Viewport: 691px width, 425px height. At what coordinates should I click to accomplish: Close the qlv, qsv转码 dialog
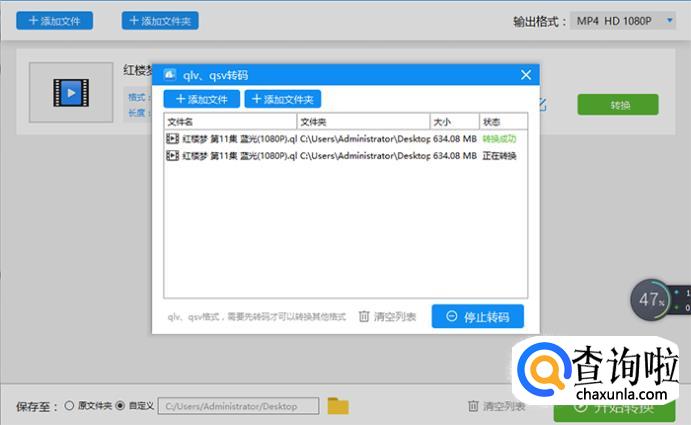(526, 75)
